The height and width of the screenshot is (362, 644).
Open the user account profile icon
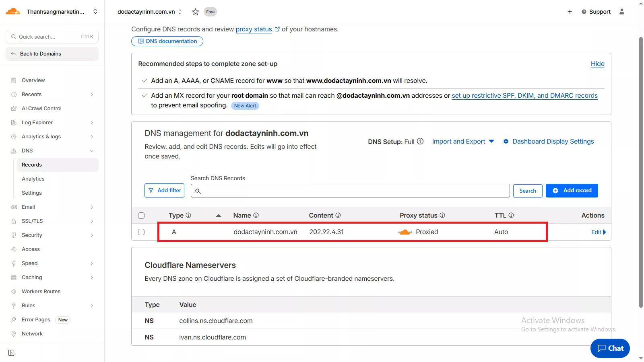(x=621, y=12)
